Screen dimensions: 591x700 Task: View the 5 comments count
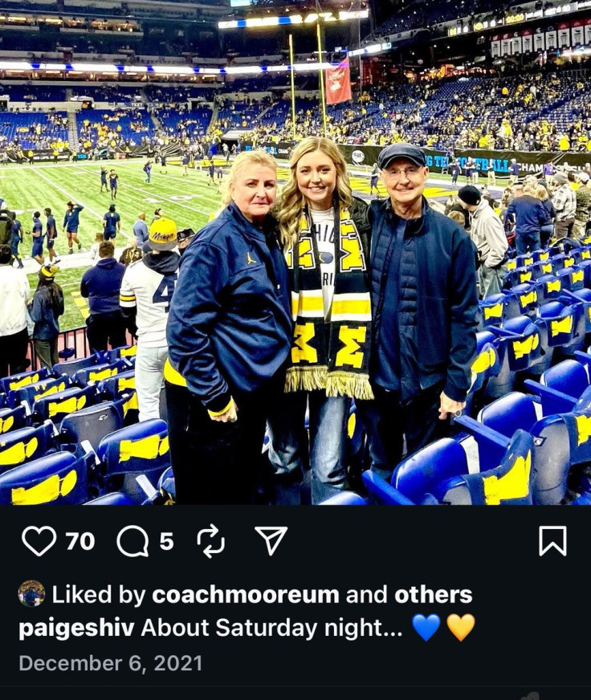pyautogui.click(x=167, y=542)
